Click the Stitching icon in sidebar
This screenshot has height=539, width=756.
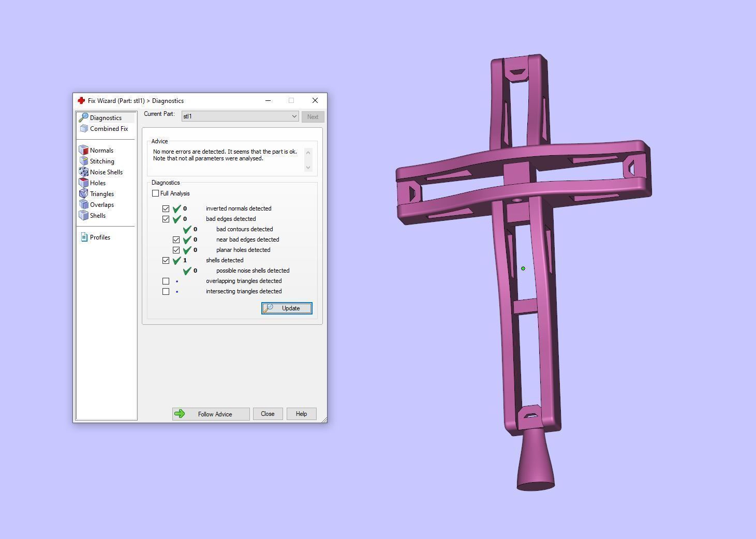tap(84, 161)
